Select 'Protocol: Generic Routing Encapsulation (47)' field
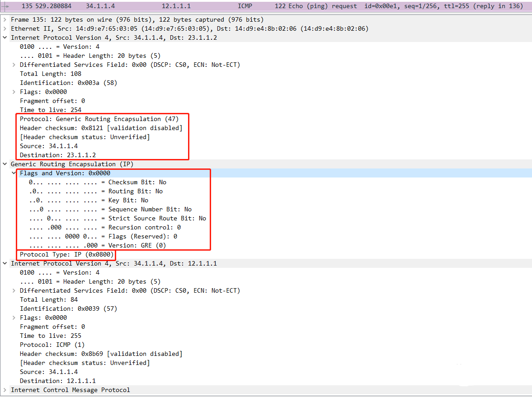Screen dimensions: 532x397 pos(99,119)
